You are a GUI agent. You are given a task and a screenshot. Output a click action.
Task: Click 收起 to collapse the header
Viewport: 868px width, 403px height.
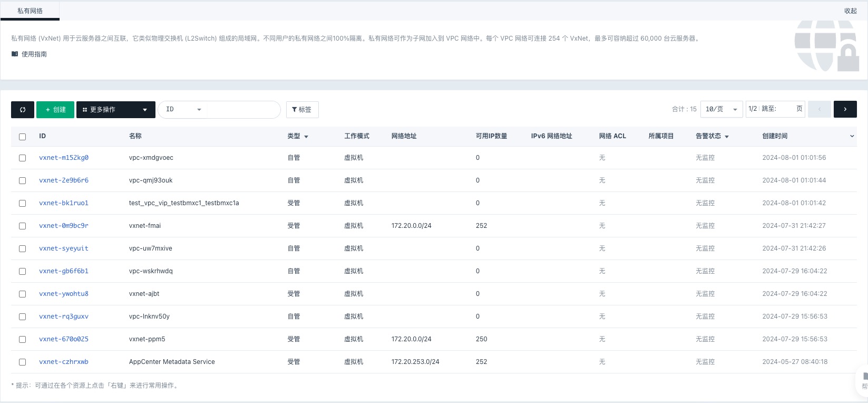pos(850,11)
